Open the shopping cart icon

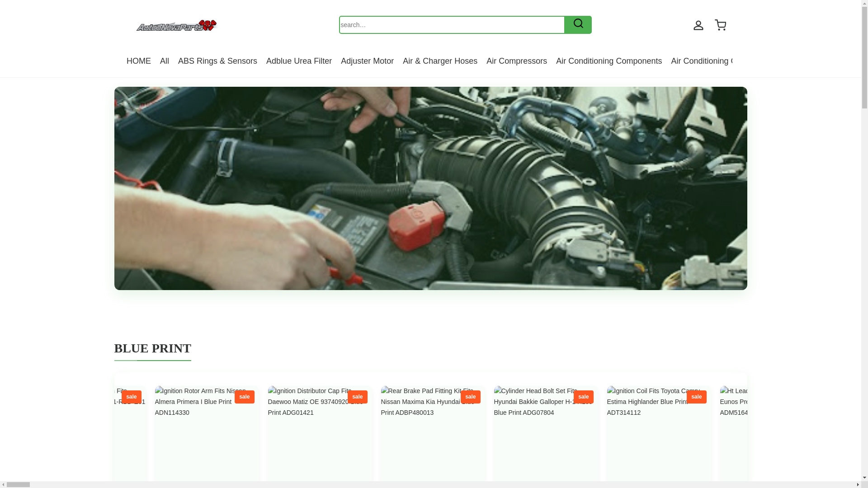click(720, 25)
